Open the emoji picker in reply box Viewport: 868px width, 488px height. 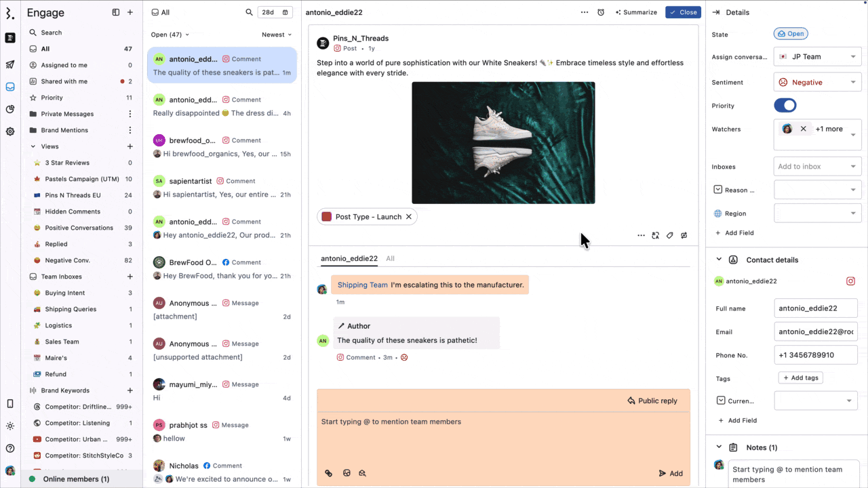347,473
